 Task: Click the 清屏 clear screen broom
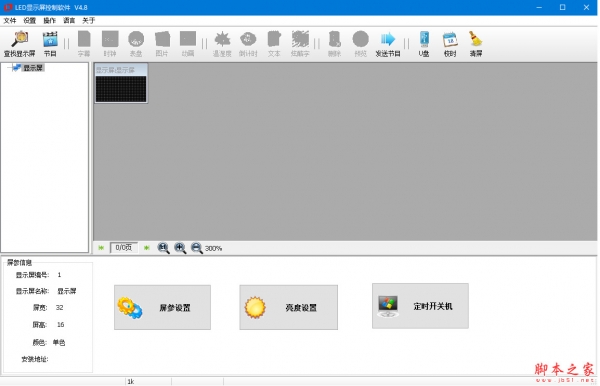pos(476,44)
